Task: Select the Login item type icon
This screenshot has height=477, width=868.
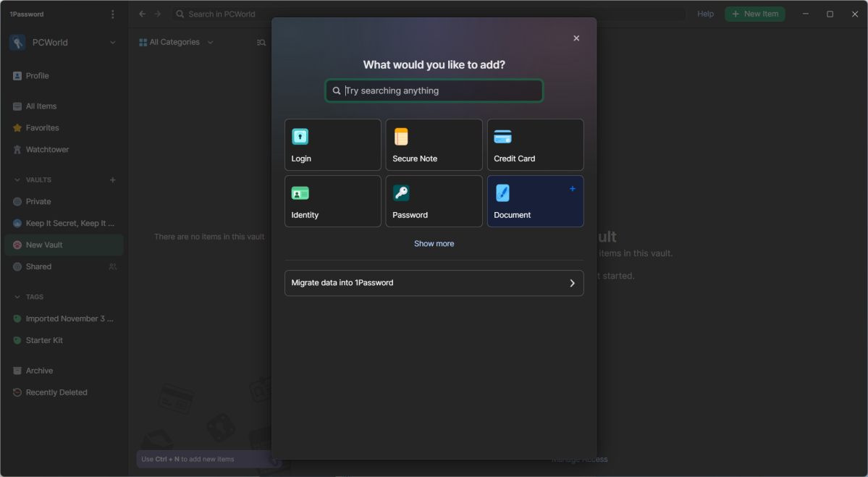Action: [x=300, y=136]
